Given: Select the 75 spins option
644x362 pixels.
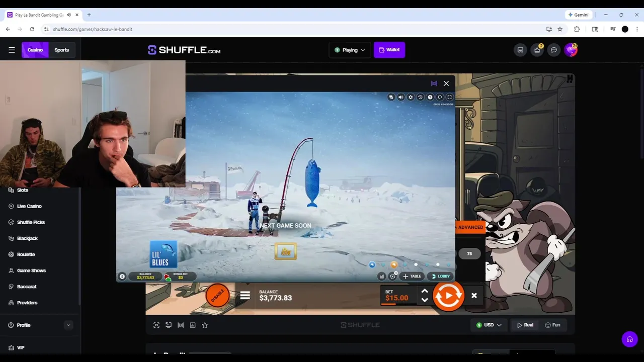Looking at the screenshot, I should click(x=469, y=254).
